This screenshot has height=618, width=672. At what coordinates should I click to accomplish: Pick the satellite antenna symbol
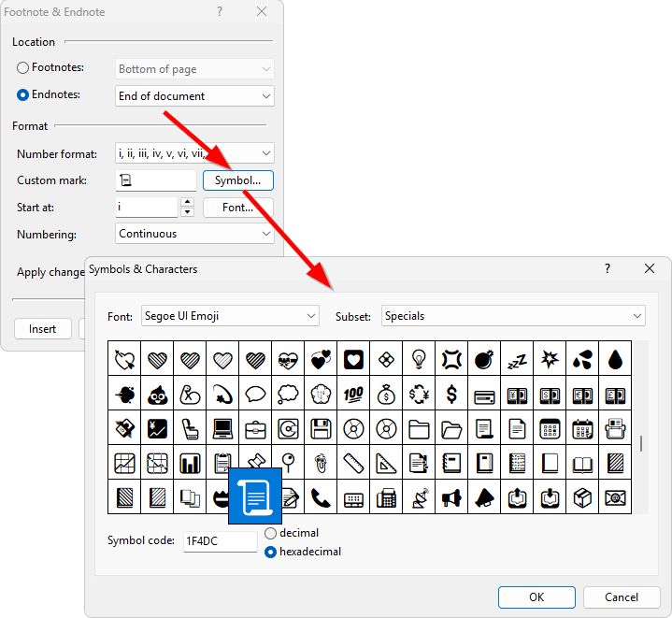(x=419, y=497)
